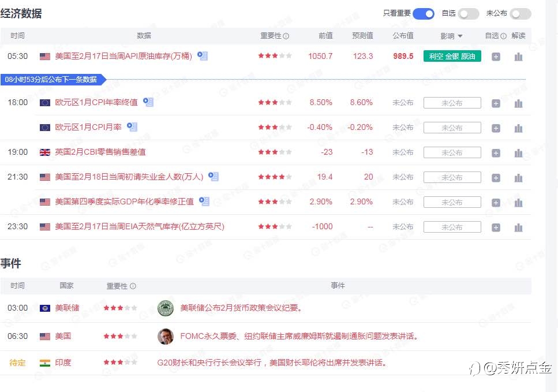Open chart icon for 欧元区1月CPI年率终值
Screen dimensions: 558x392
click(519, 103)
